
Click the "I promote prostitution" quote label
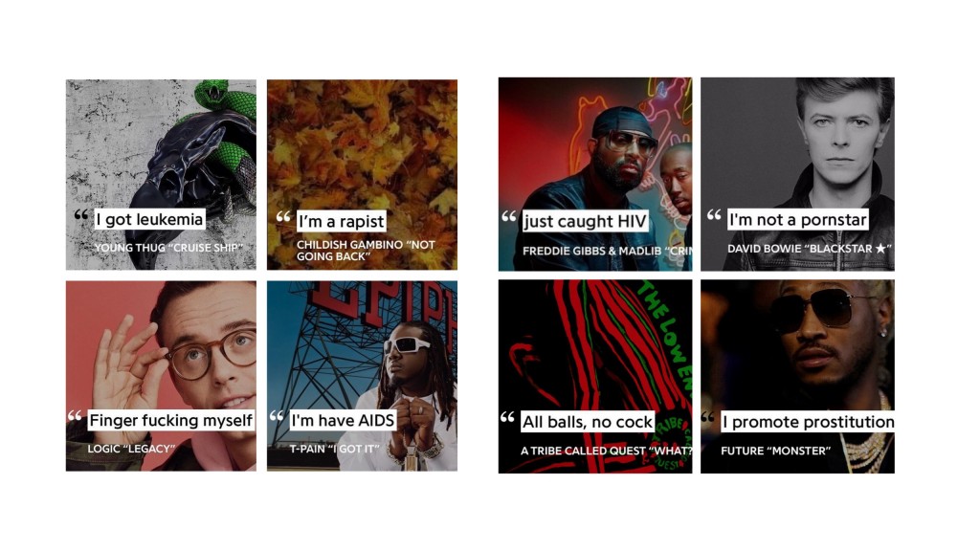(808, 422)
